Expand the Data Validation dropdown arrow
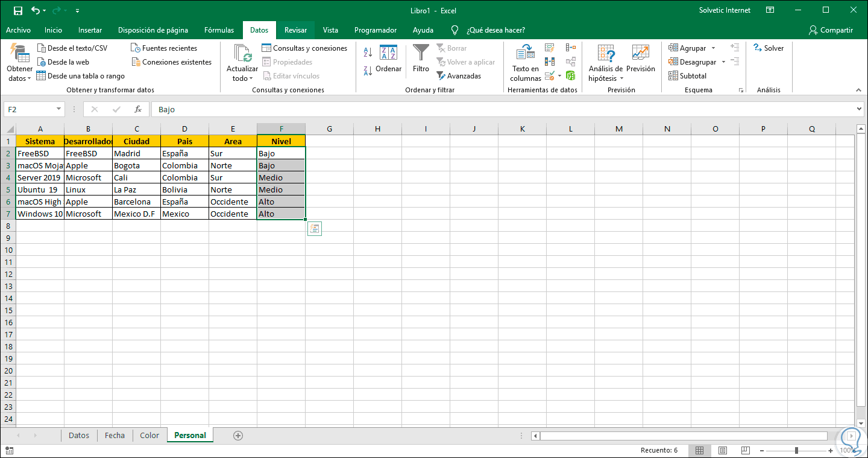 [559, 76]
